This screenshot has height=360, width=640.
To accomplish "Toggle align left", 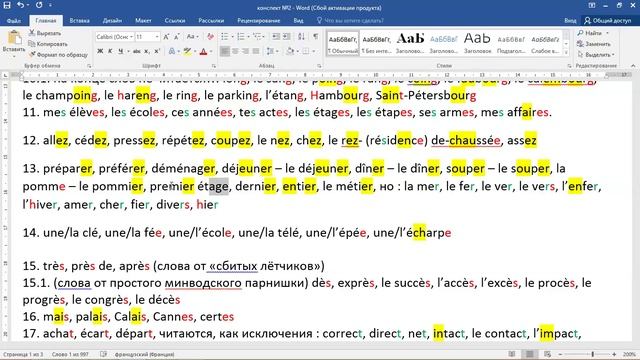I will (x=224, y=51).
